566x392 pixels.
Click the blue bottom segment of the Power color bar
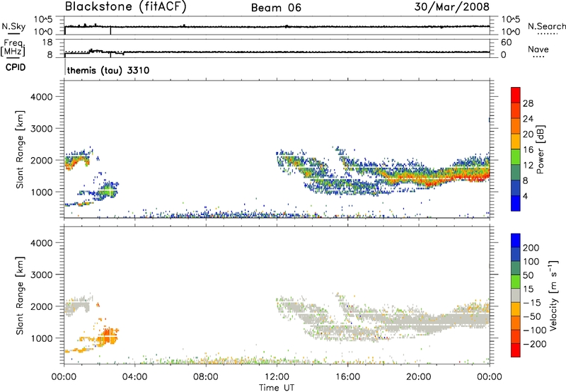coord(516,203)
